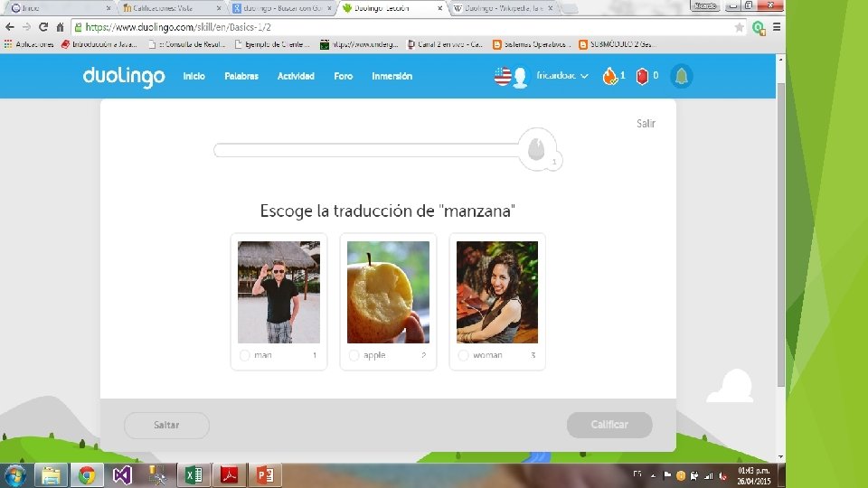
Task: Click the browser Back arrow
Action: (10, 27)
